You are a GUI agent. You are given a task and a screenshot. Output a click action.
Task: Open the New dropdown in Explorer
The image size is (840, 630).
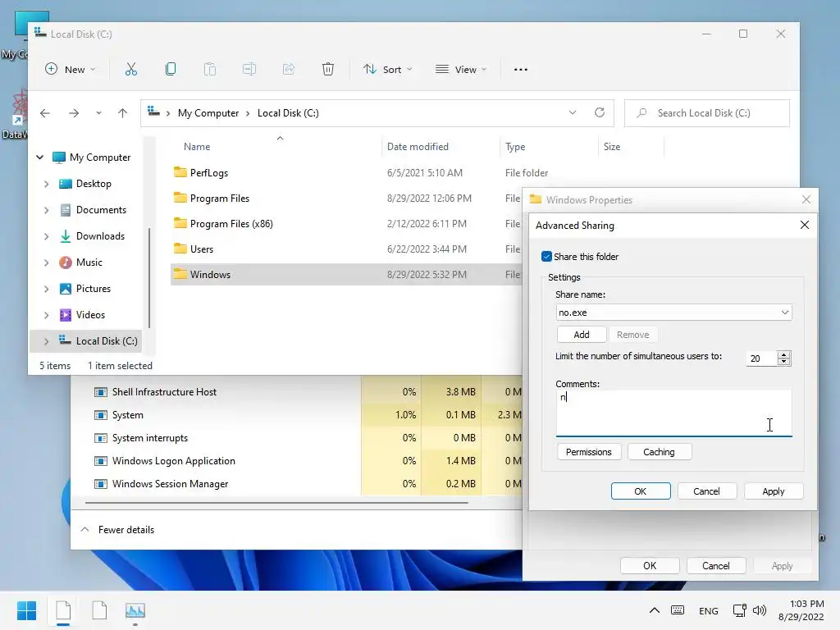[x=71, y=69]
